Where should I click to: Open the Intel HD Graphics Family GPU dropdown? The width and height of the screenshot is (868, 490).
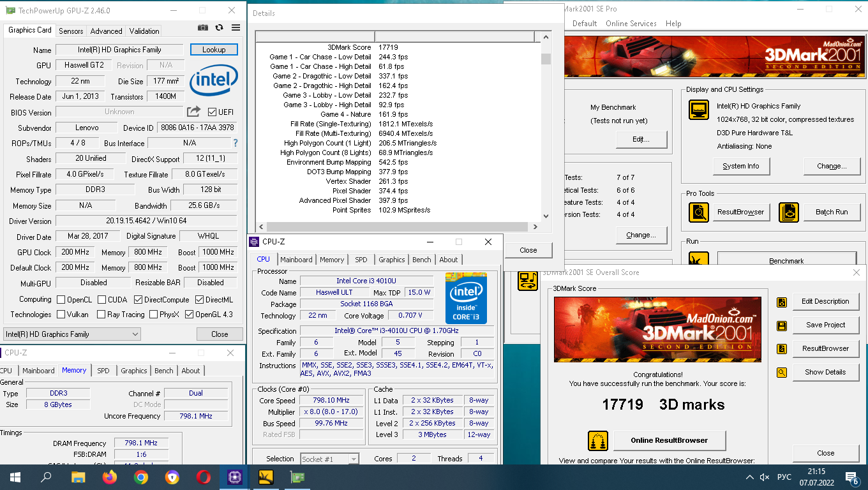pyautogui.click(x=72, y=334)
